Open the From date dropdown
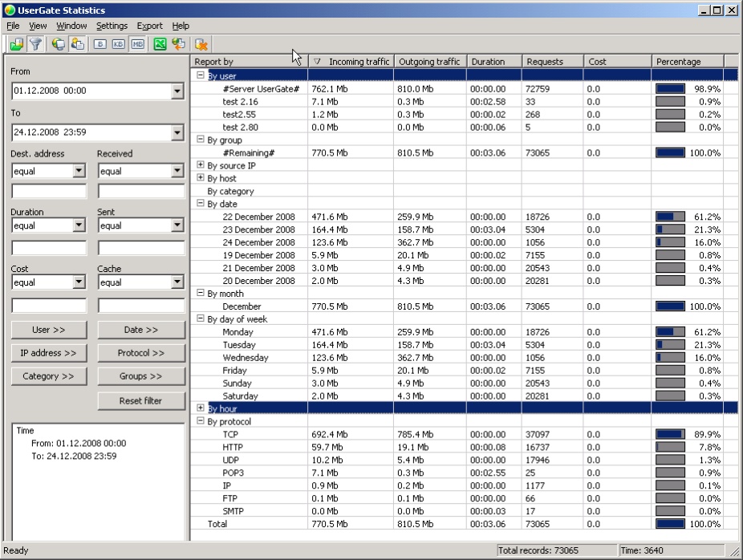 tap(177, 91)
